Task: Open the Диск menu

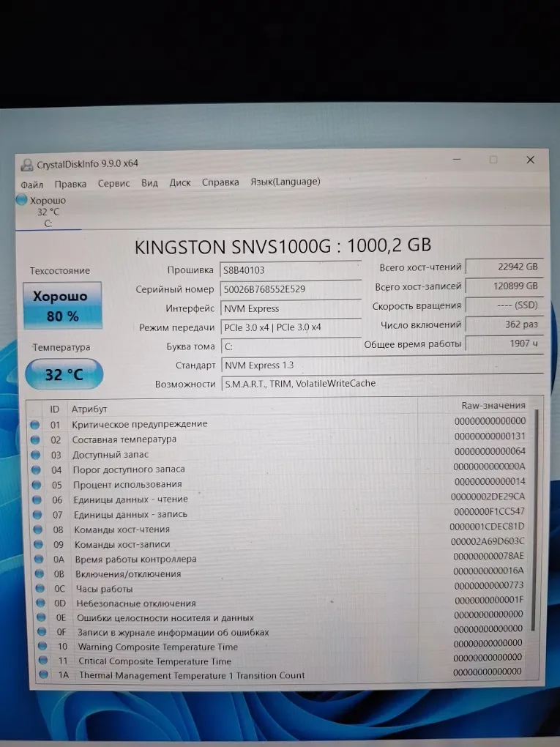Action: [180, 182]
